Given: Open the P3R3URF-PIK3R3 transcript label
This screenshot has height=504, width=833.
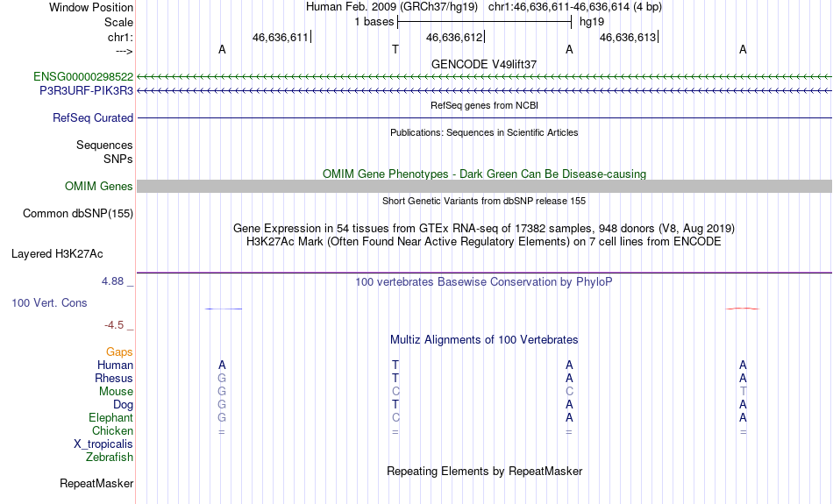Looking at the screenshot, I should (x=86, y=91).
